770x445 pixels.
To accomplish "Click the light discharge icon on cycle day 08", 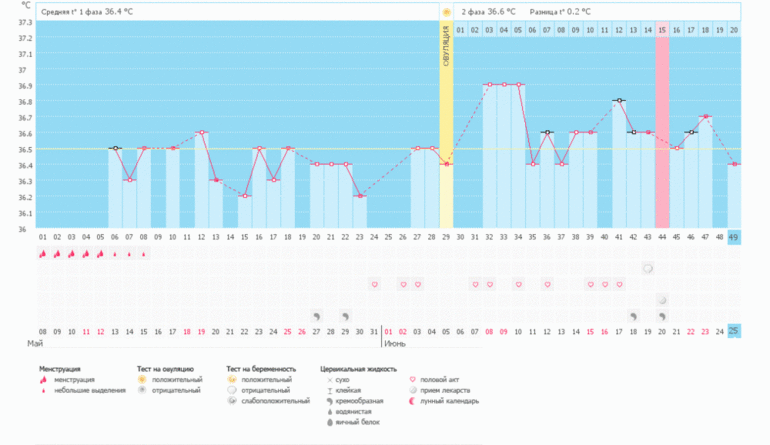I will (x=144, y=254).
